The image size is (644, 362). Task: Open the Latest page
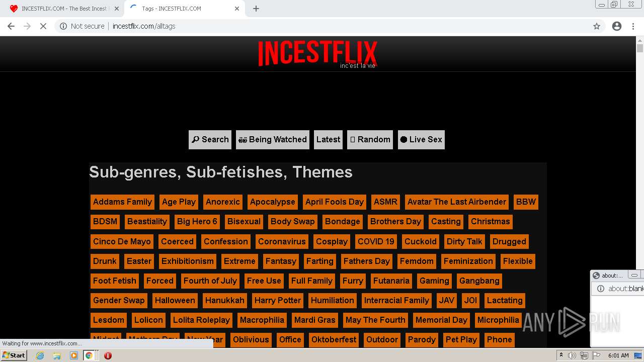(328, 140)
